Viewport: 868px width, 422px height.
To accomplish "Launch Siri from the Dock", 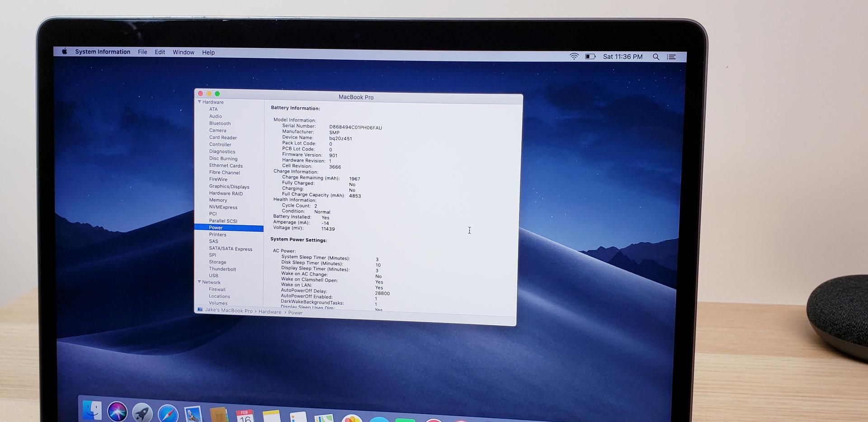I will (x=117, y=412).
